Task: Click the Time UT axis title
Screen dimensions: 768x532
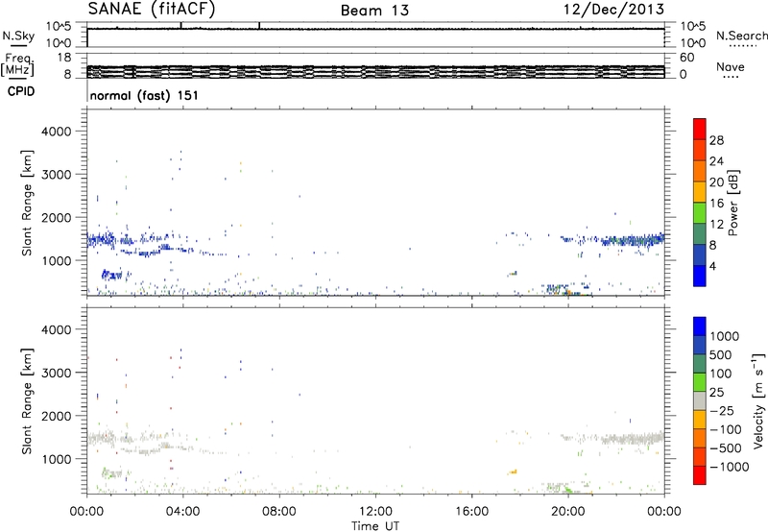Action: [375, 526]
